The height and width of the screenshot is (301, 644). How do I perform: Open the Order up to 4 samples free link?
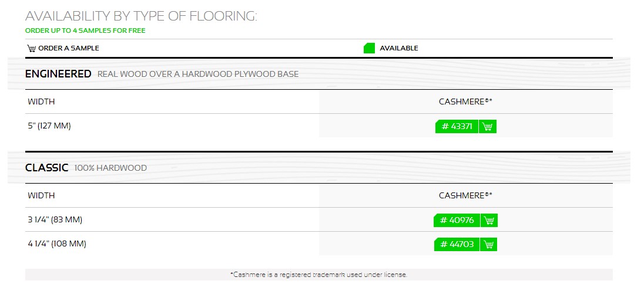[x=85, y=31]
